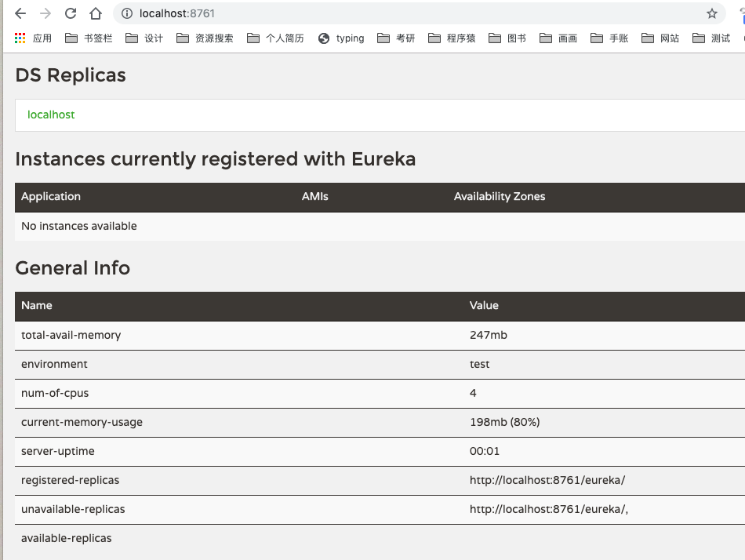Click the browser forward arrow
This screenshot has width=745, height=560.
pyautogui.click(x=45, y=13)
